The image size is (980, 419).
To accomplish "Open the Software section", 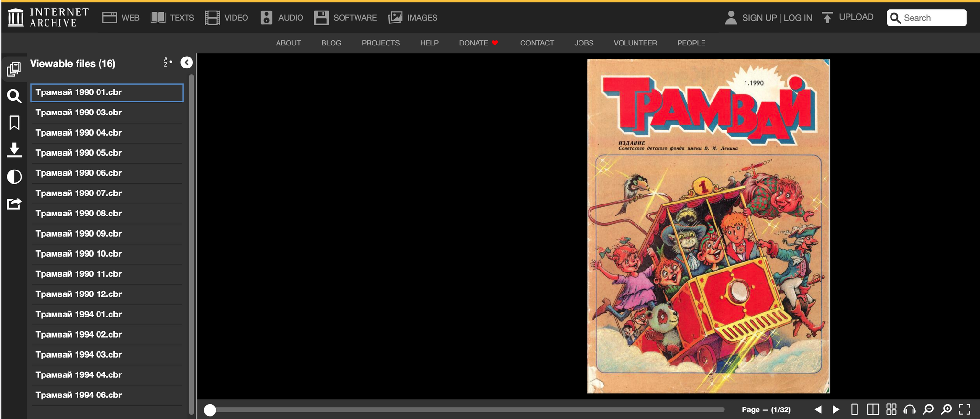I will (345, 18).
